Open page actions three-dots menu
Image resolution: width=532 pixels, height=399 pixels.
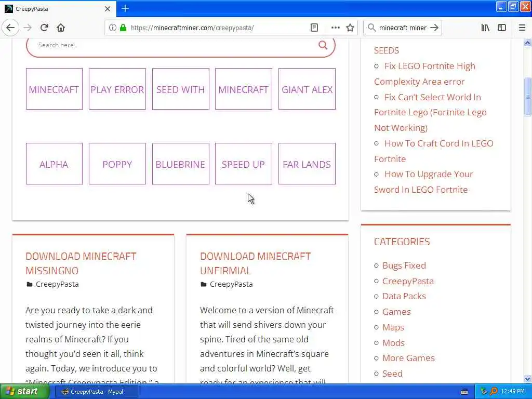[x=335, y=28]
